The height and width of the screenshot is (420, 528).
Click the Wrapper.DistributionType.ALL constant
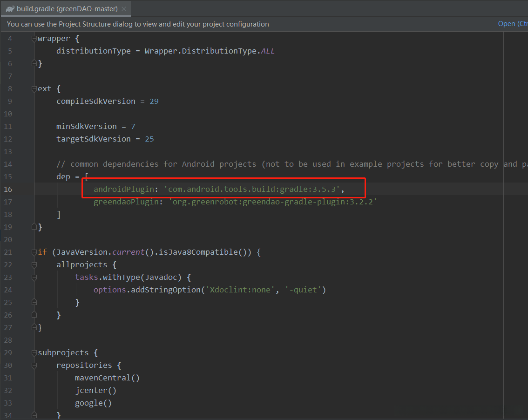click(210, 51)
